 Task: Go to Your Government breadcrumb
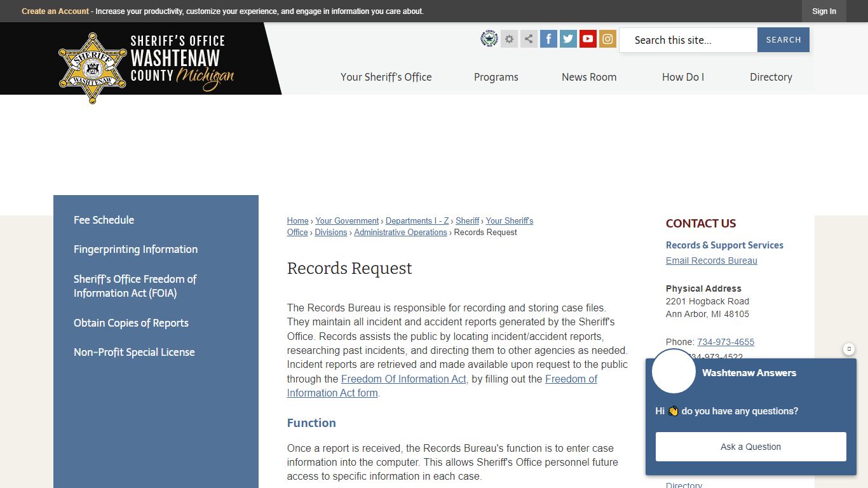[x=347, y=221]
